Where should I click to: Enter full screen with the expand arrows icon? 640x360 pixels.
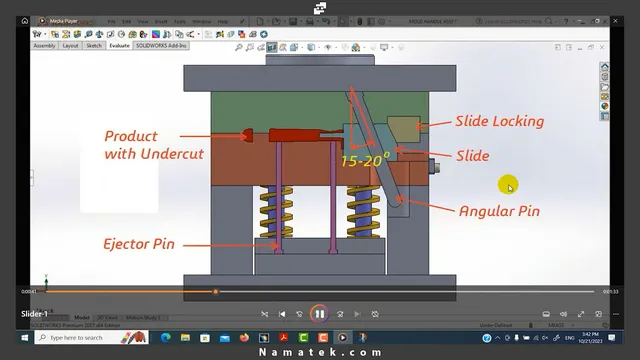[581, 314]
